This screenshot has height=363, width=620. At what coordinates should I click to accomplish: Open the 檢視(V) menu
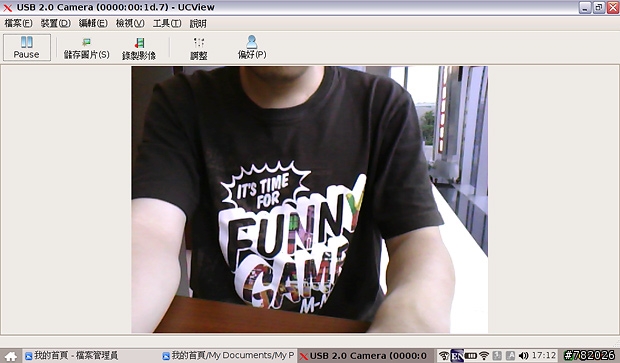tap(130, 23)
